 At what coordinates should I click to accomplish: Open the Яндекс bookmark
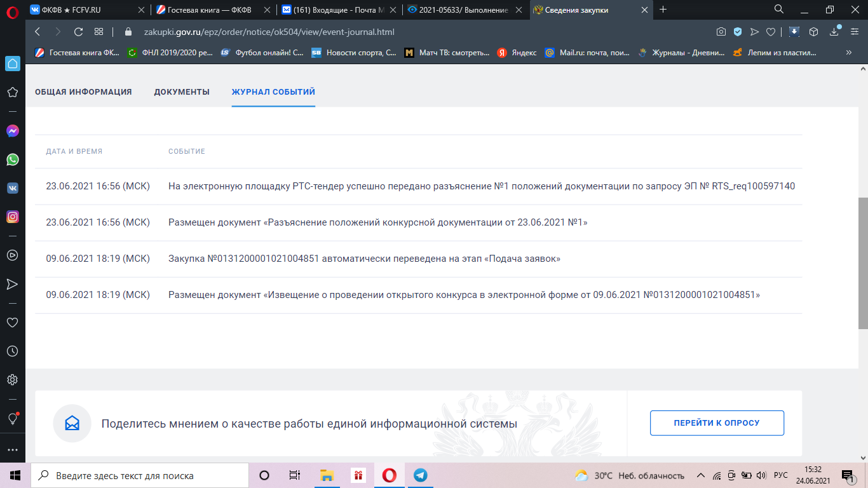click(517, 53)
